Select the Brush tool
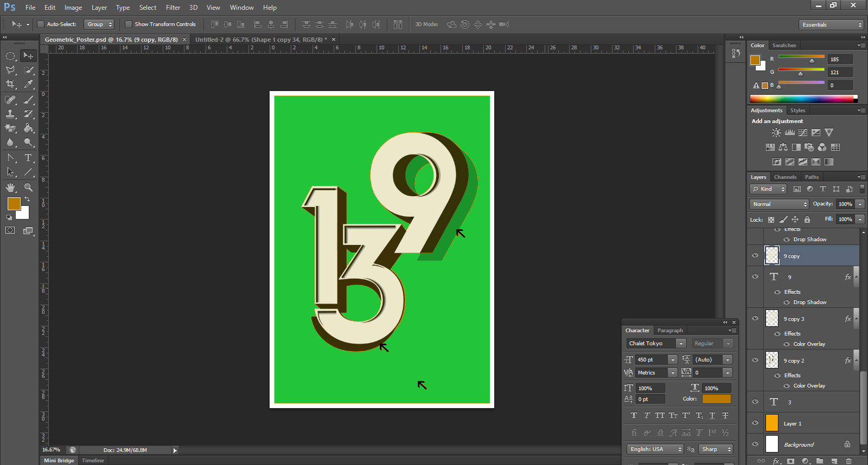 click(x=28, y=100)
